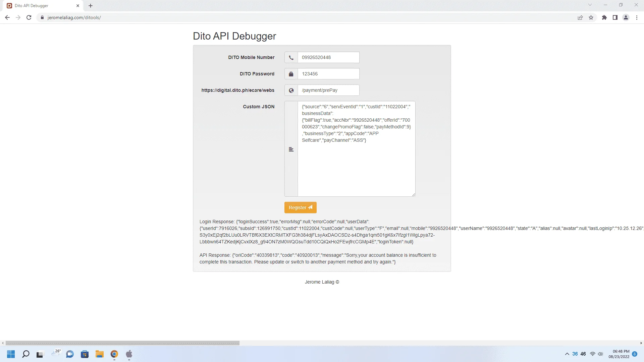The height and width of the screenshot is (362, 644).
Task: Open Wi-Fi network settings in tray
Action: (x=593, y=354)
